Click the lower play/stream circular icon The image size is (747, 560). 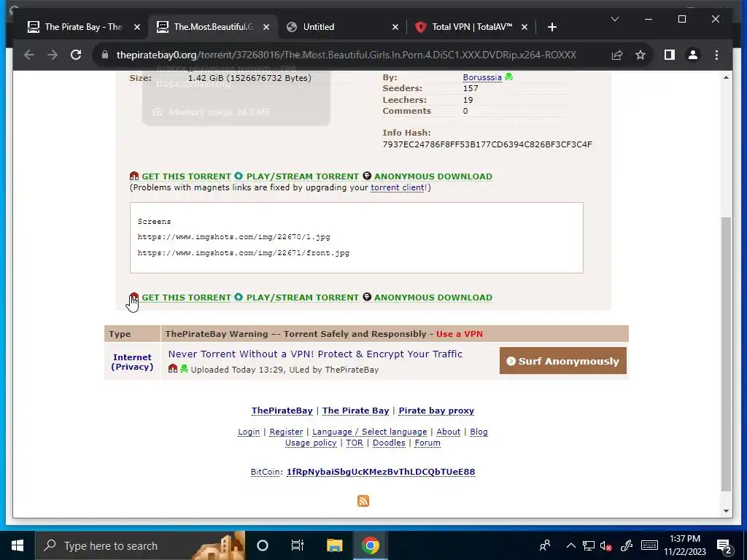pos(239,297)
